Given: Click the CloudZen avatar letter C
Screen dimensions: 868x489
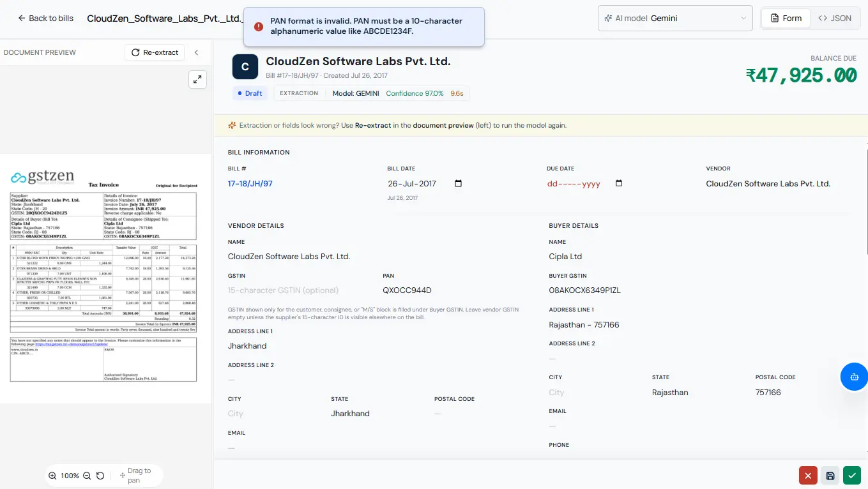Looking at the screenshot, I should click(245, 67).
